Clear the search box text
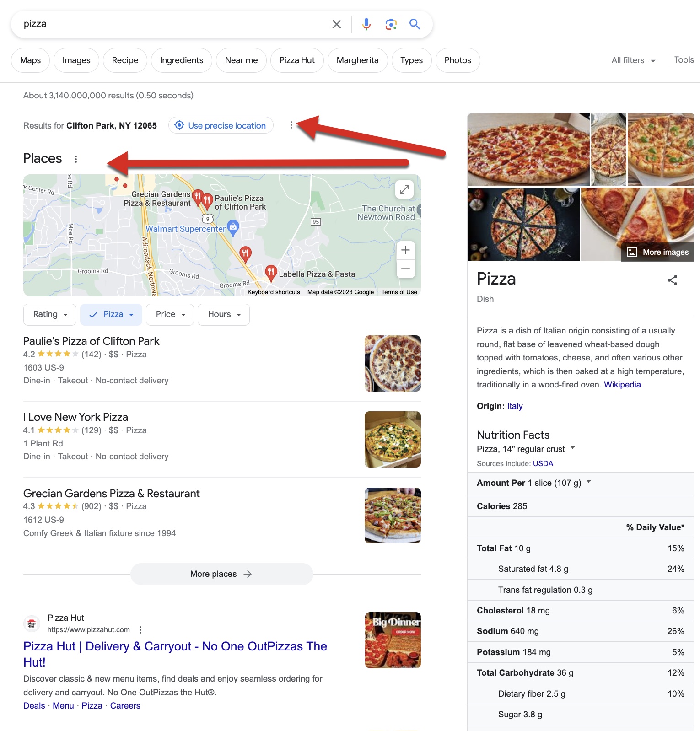Screen dimensions: 700x731 [x=336, y=24]
